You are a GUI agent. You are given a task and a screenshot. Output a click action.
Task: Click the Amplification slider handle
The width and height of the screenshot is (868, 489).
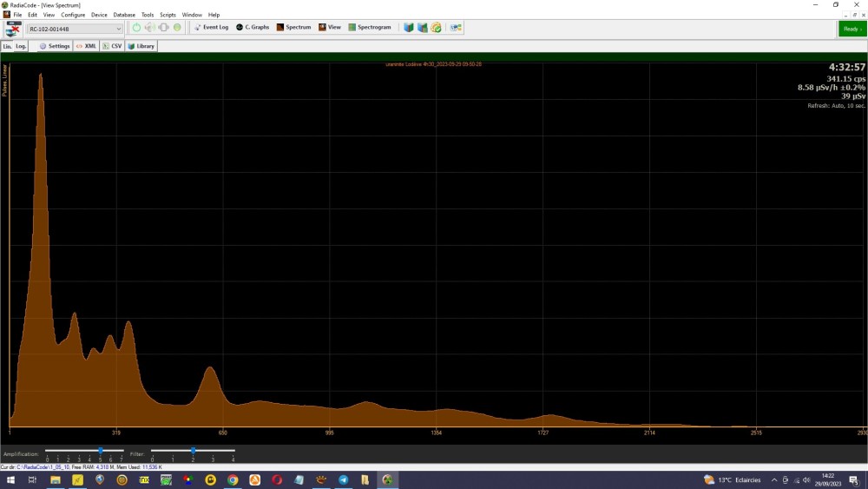(x=101, y=451)
